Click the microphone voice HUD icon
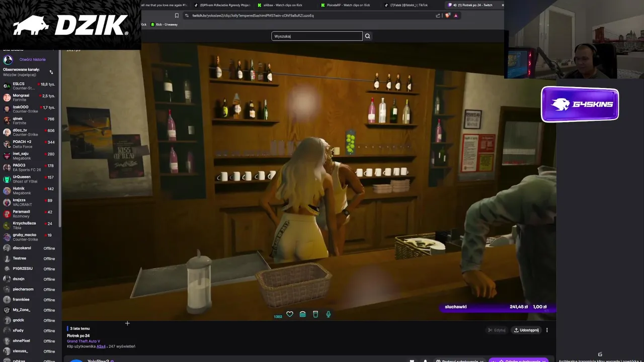Image resolution: width=644 pixels, height=362 pixels. 329,314
